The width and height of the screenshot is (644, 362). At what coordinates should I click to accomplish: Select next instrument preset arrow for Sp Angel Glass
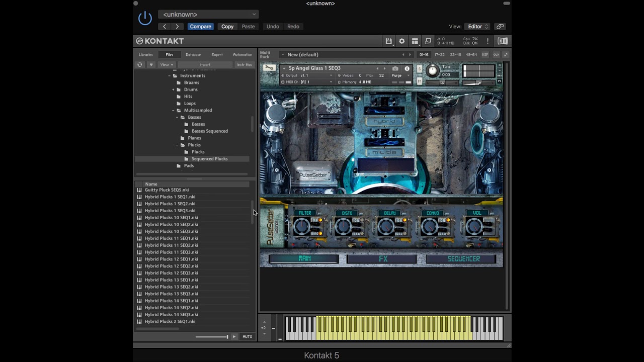384,68
